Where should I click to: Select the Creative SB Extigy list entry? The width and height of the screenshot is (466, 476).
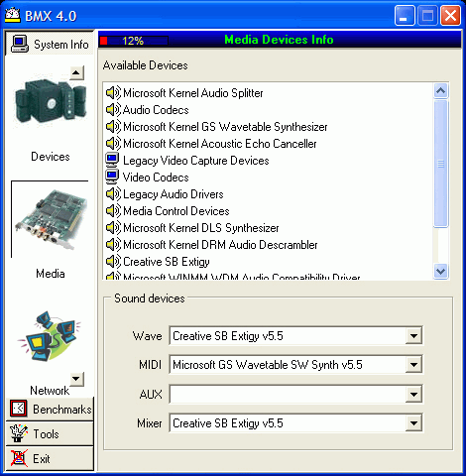[x=167, y=262]
